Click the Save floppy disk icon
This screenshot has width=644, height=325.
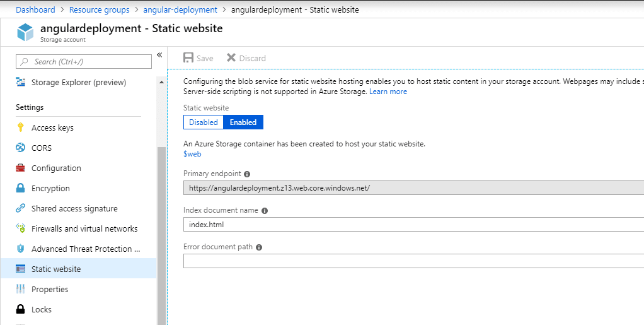pos(188,58)
